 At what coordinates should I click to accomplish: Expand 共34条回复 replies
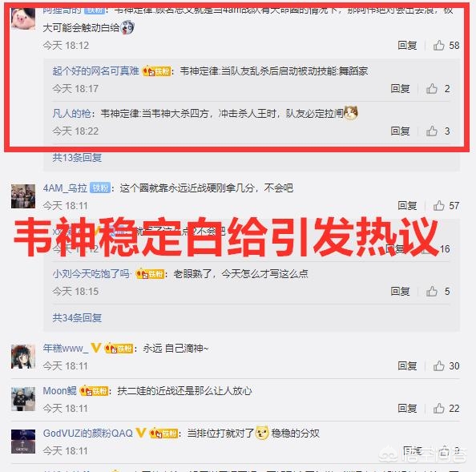77,318
